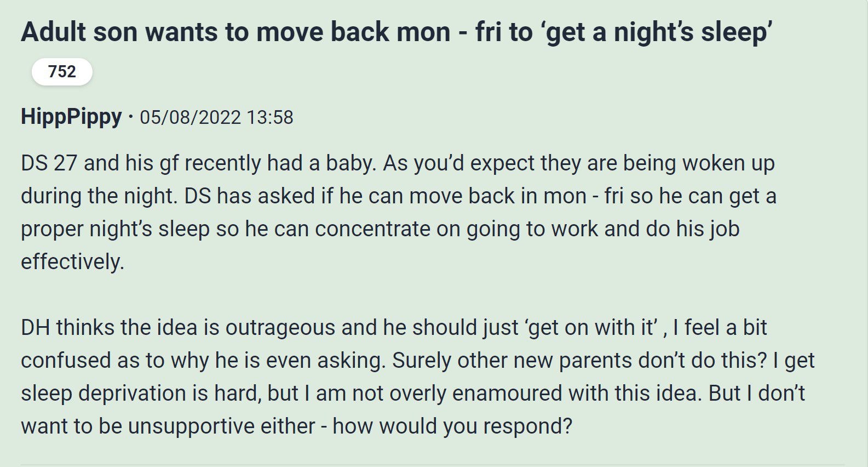This screenshot has width=868, height=467.
Task: Click the sentence 'Surely other new parents don't do this?'
Action: pos(580,360)
